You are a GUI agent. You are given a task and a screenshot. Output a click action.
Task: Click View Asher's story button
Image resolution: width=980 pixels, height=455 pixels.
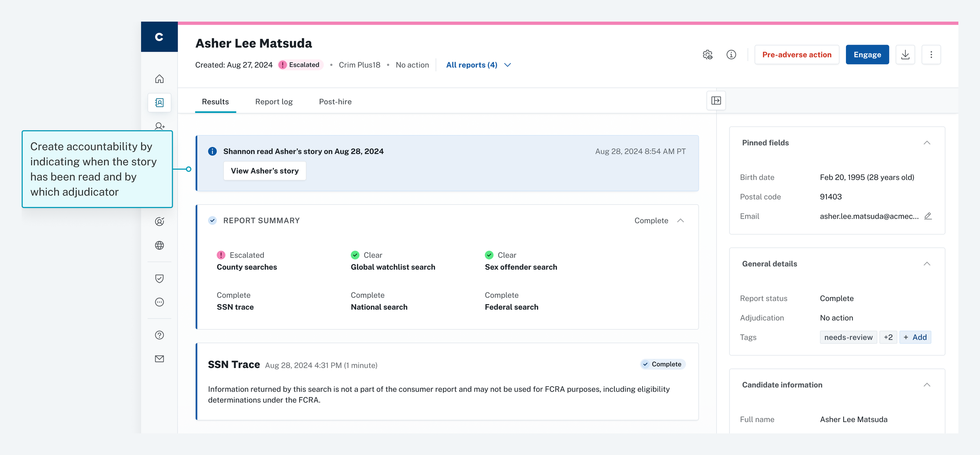click(x=265, y=171)
